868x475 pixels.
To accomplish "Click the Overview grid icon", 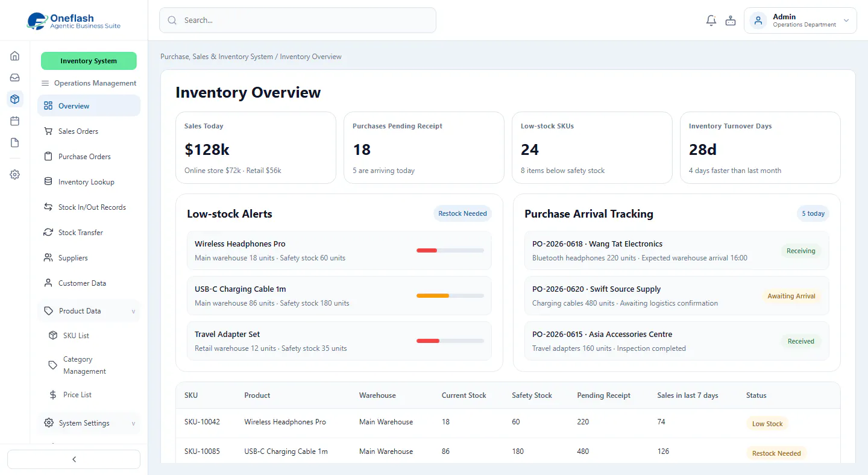I will [48, 106].
